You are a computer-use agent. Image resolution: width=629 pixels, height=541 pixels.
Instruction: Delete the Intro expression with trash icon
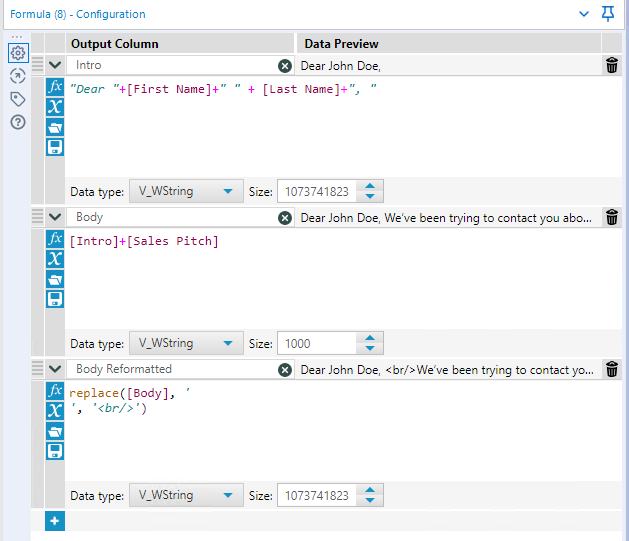point(612,65)
